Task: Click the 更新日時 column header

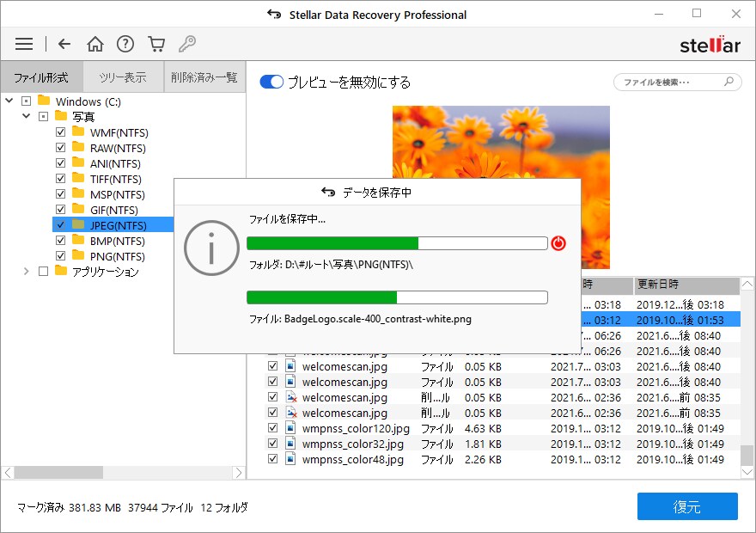Action: (686, 285)
